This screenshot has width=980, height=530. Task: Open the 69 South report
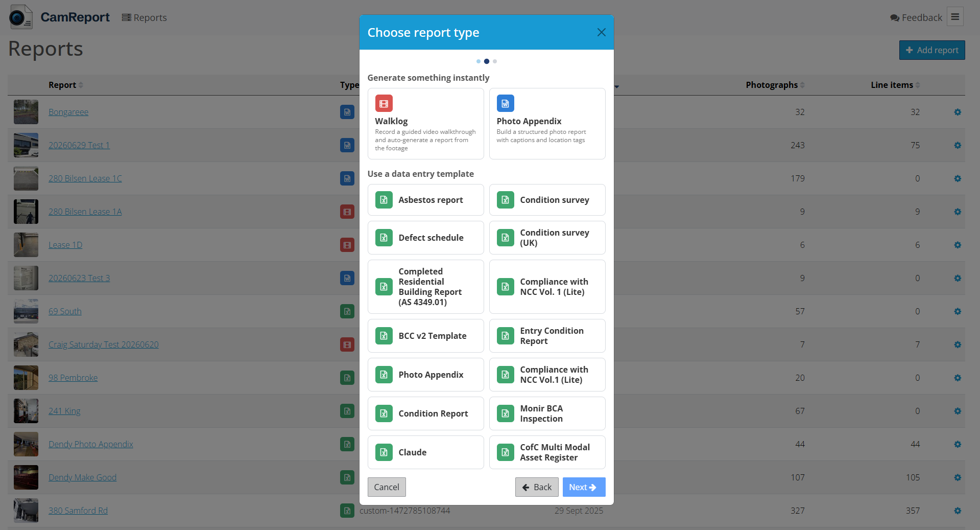[65, 311]
